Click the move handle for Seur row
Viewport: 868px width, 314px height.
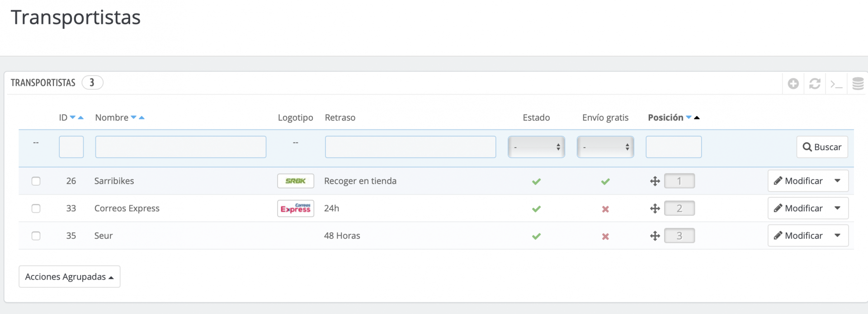pos(655,236)
